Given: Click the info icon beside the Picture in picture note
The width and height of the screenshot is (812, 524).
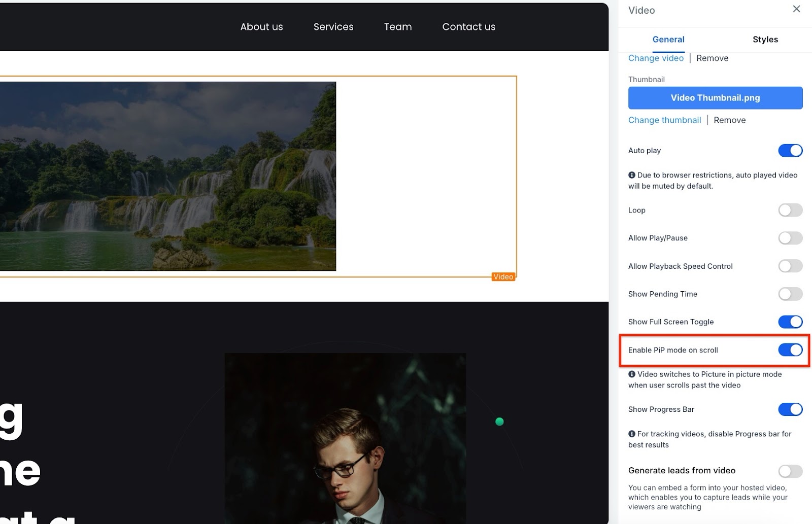Looking at the screenshot, I should [x=631, y=374].
